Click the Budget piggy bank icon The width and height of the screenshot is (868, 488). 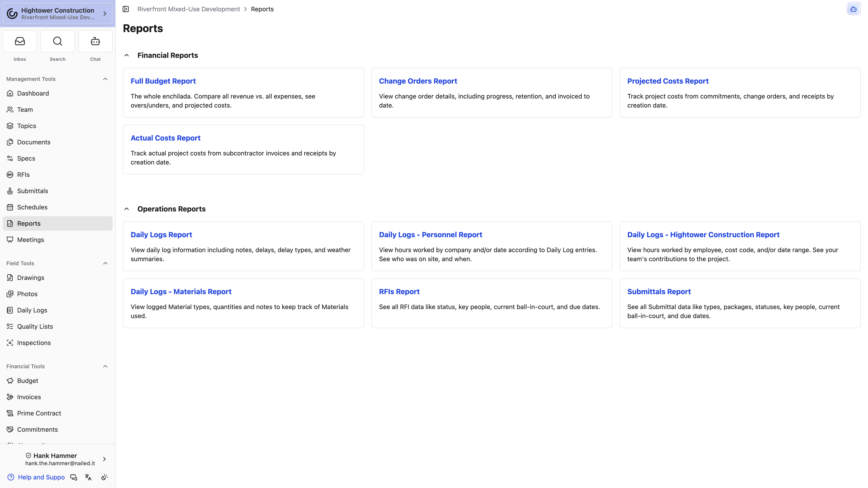coord(10,380)
